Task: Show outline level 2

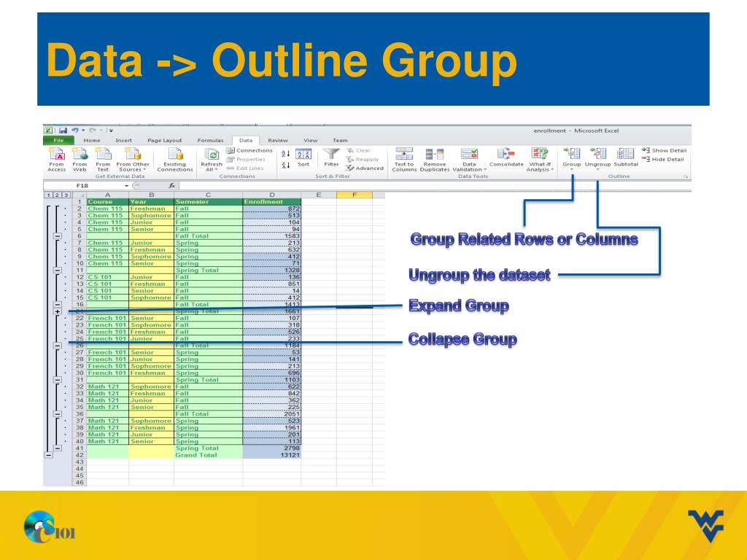Action: point(57,195)
